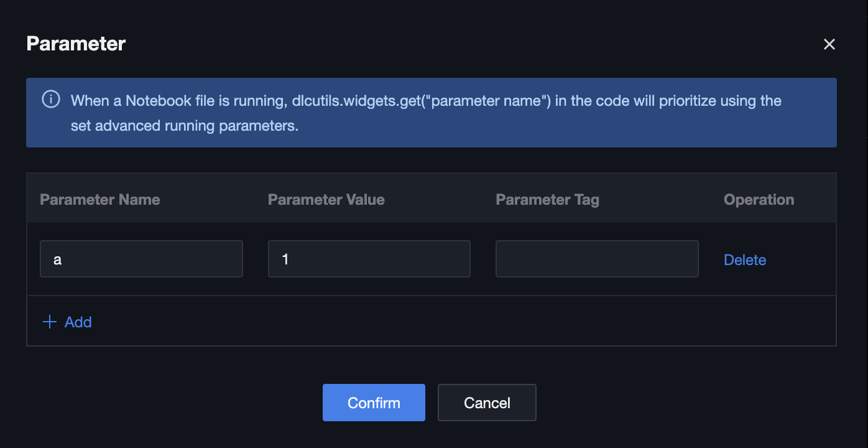Click the Add link text to add a parameter
This screenshot has width=868, height=448.
click(78, 322)
